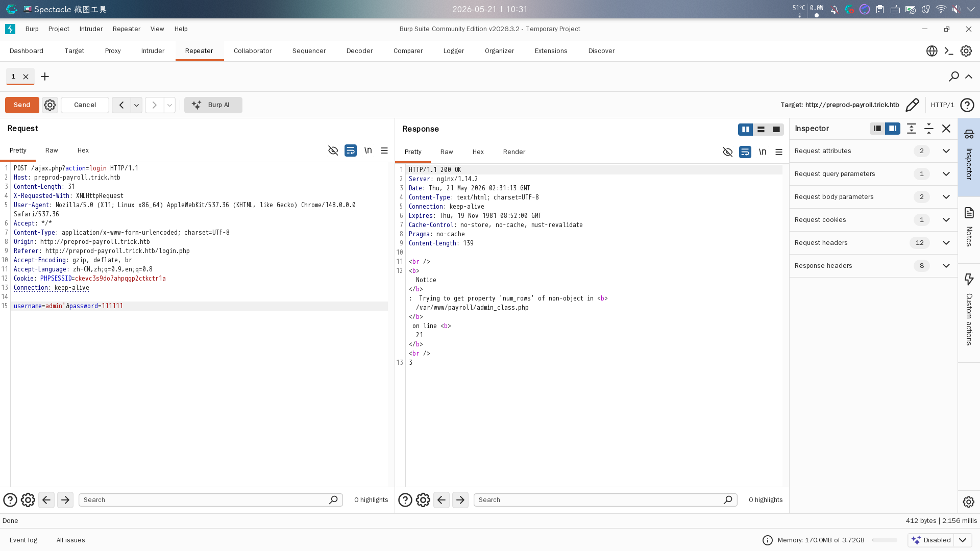Open Burp global settings gear
980x551 pixels.
966,51
